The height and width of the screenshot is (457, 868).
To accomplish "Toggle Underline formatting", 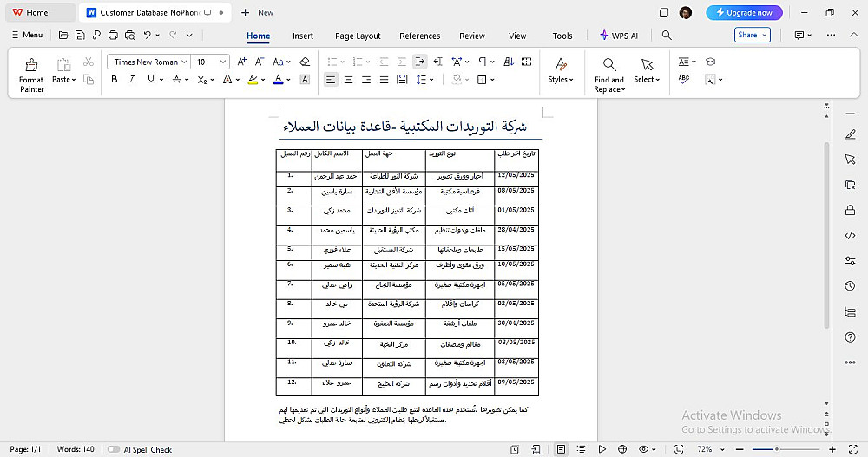I will [150, 80].
